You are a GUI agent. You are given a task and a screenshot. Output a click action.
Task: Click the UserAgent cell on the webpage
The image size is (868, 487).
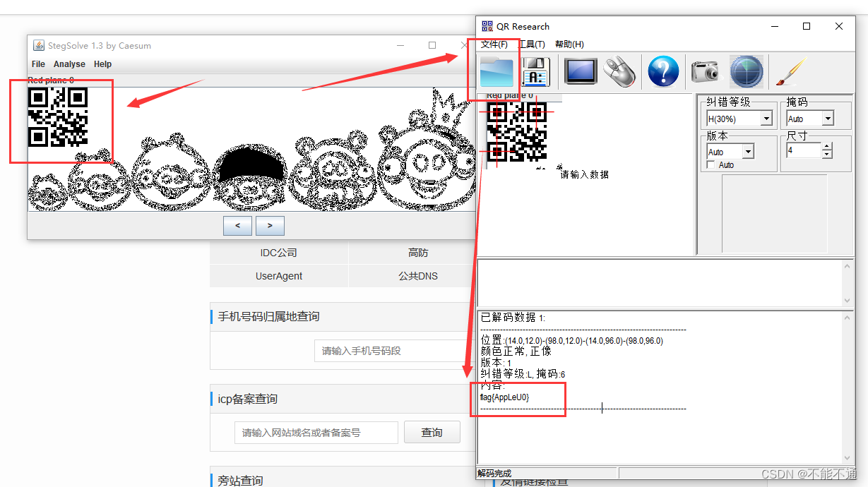[x=279, y=276]
